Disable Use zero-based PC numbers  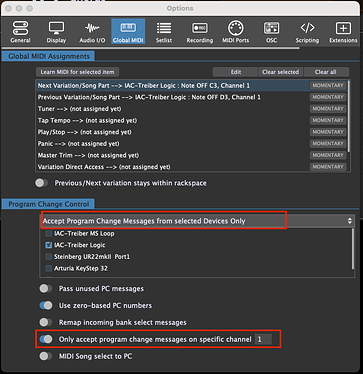(46, 305)
